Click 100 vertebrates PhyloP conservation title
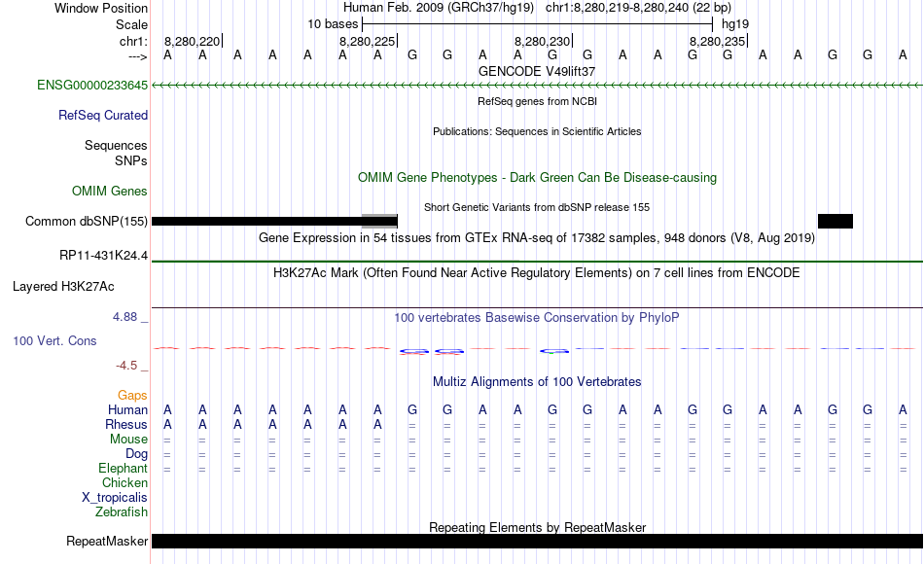Viewport: 924px width, 564px height. 537,318
